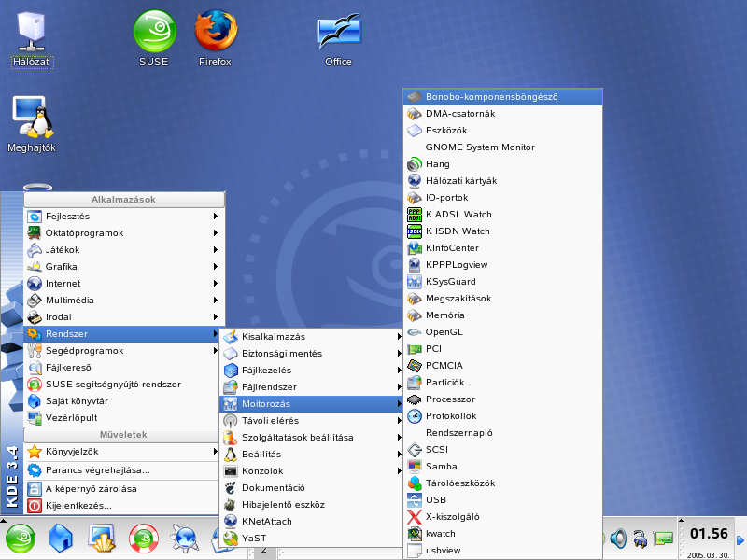747x560 pixels.
Task: Open the Rendszernapló entry
Action: (503, 433)
